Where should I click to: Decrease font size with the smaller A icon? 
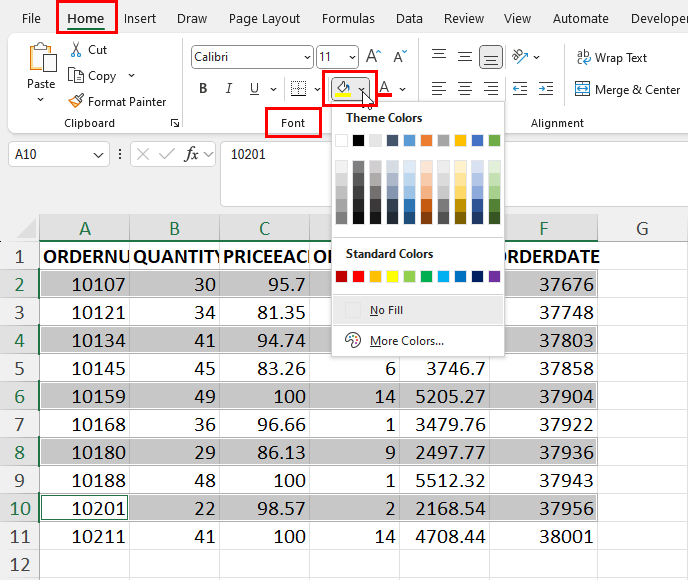(399, 57)
